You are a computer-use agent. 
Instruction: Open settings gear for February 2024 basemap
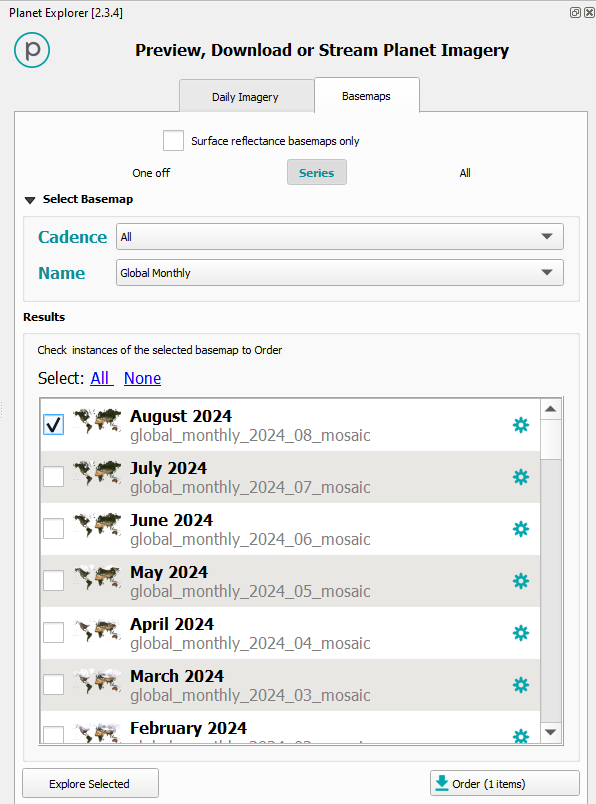click(x=521, y=736)
